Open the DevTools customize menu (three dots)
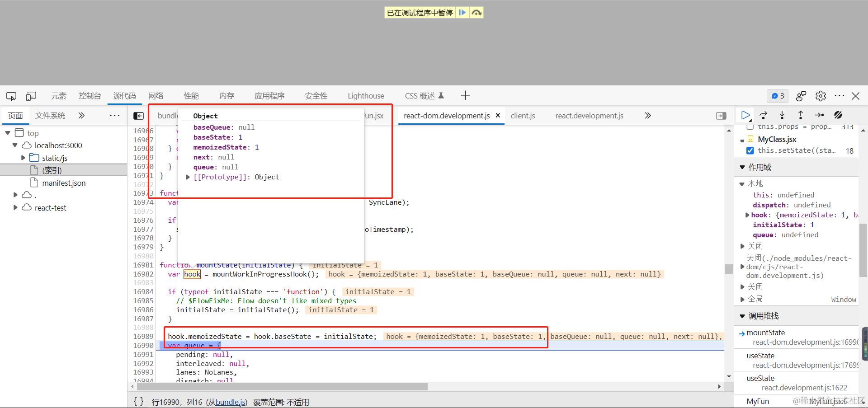This screenshot has height=408, width=868. 840,96
